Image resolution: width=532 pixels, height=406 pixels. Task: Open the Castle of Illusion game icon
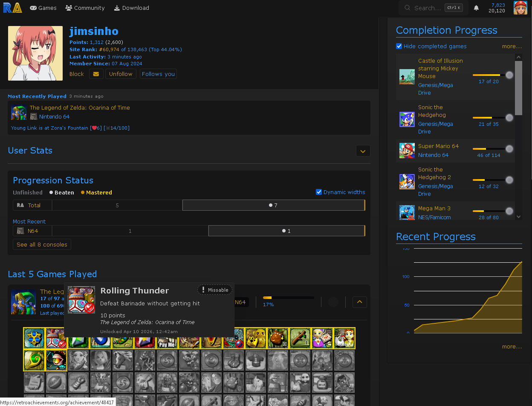click(407, 77)
